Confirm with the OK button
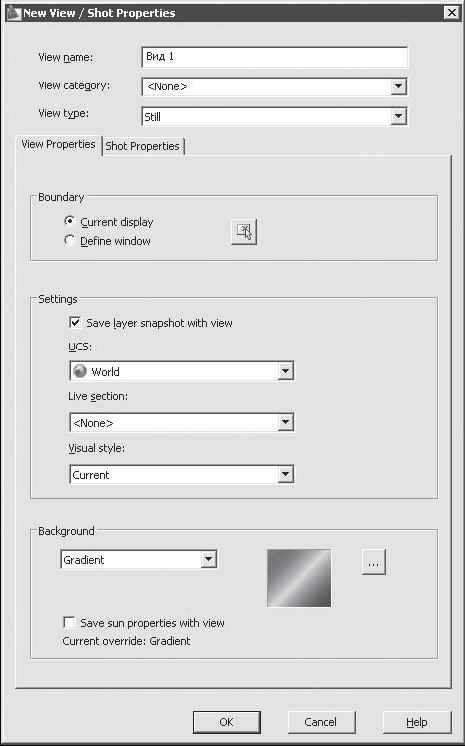 [x=227, y=722]
